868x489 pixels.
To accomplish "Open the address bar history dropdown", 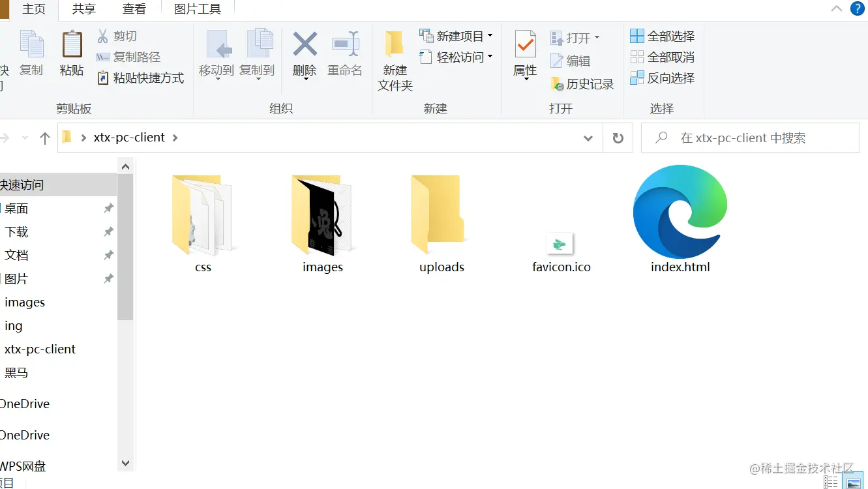I will [x=588, y=138].
